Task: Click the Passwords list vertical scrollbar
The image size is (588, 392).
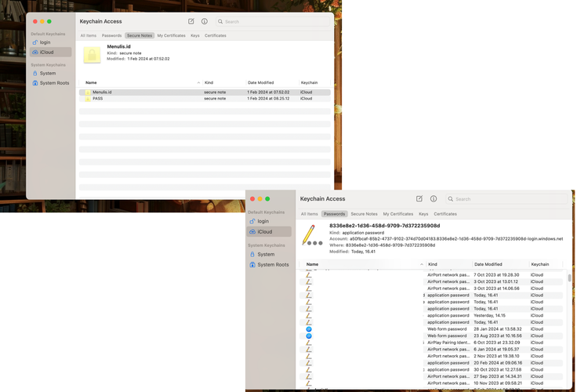Action: [x=569, y=278]
